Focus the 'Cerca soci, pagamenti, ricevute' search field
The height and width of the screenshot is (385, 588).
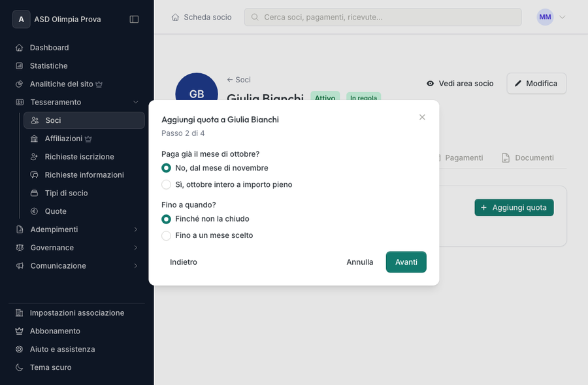(x=383, y=17)
